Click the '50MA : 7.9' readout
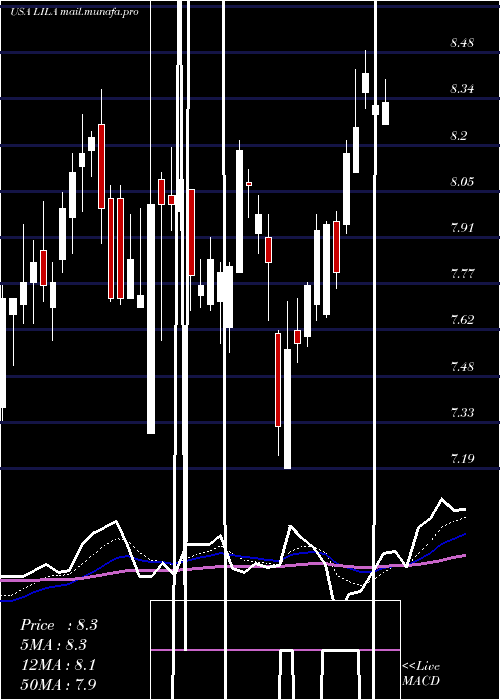 (58, 684)
